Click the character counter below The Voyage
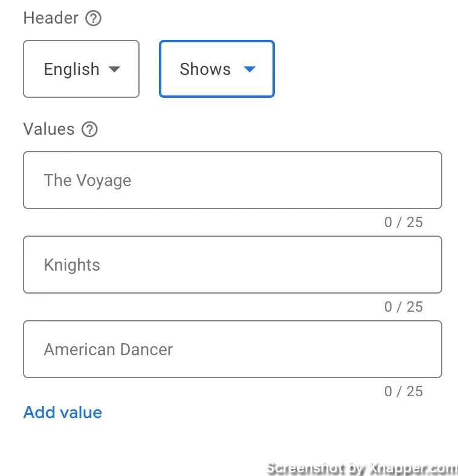 point(404,222)
